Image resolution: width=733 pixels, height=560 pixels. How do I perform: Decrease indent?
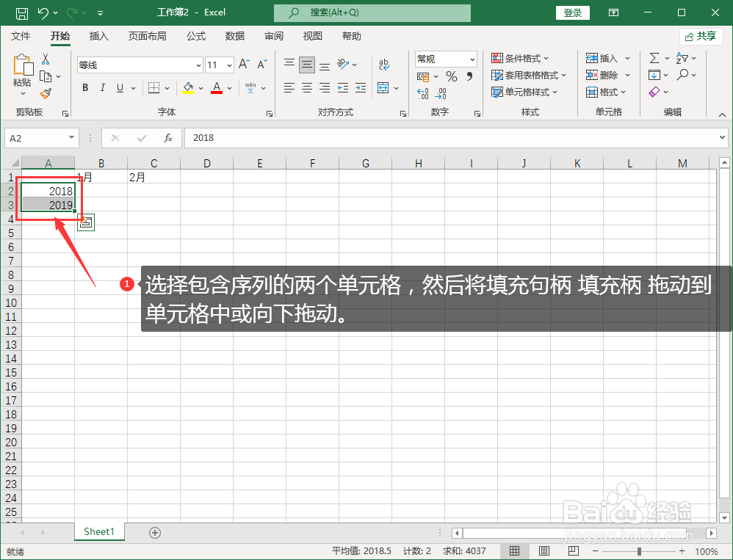(343, 88)
